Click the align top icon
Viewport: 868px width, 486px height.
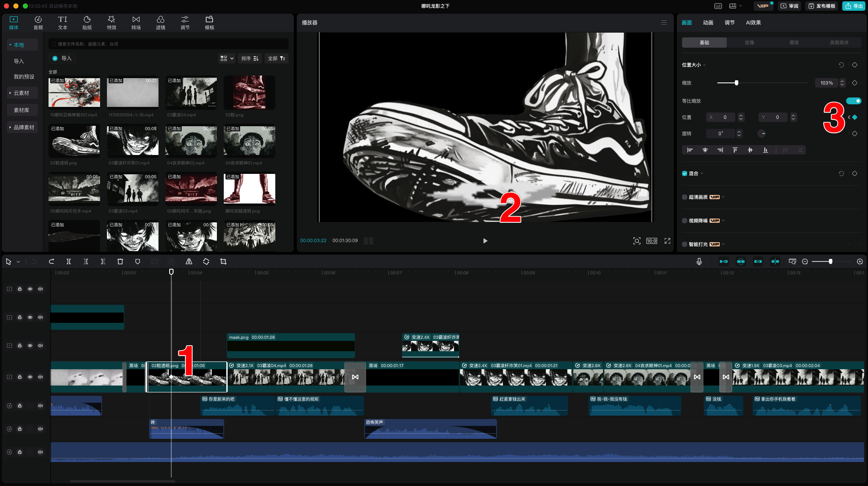click(735, 150)
